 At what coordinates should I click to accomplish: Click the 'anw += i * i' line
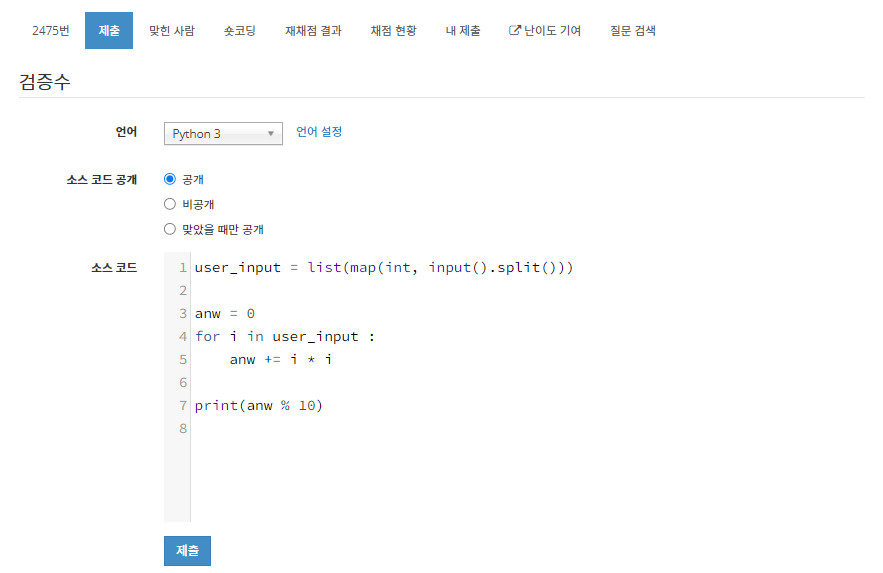(x=280, y=359)
